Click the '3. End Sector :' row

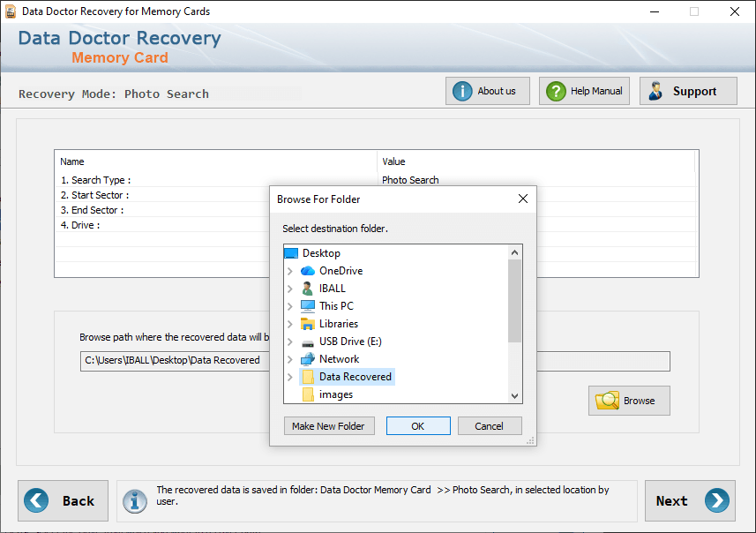(92, 210)
